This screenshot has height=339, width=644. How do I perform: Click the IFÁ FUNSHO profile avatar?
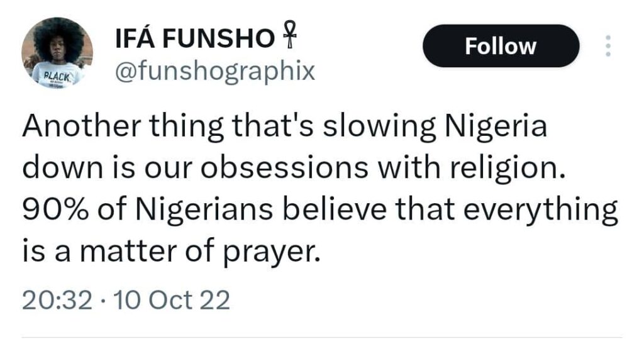tap(57, 53)
